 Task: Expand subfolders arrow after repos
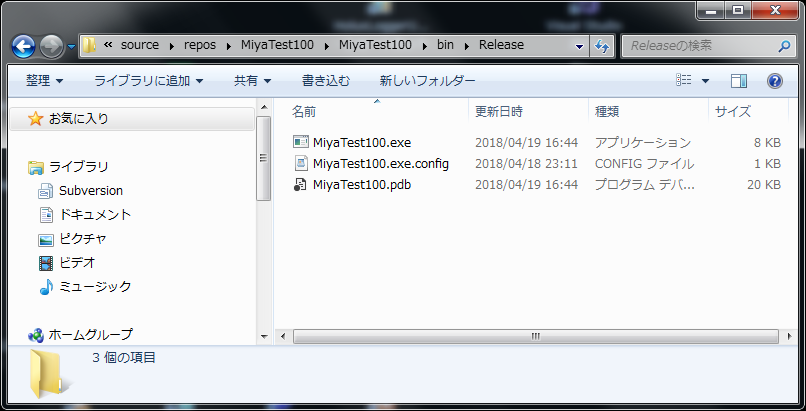[x=228, y=46]
